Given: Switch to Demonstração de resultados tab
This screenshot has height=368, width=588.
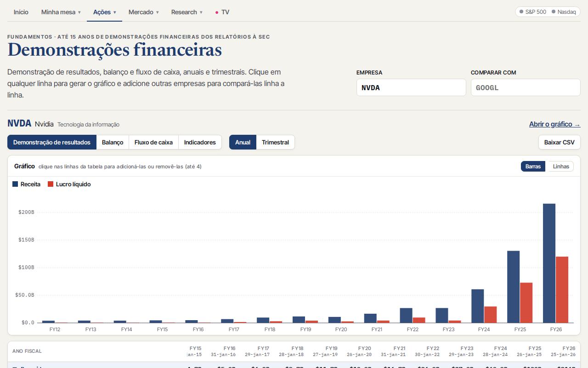Looking at the screenshot, I should [x=52, y=142].
